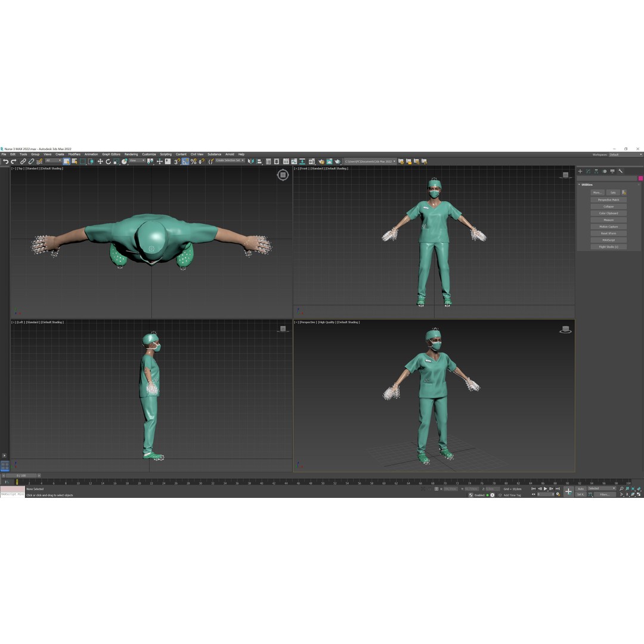Open key filter Selected dropdown
The image size is (644, 644).
tap(602, 488)
